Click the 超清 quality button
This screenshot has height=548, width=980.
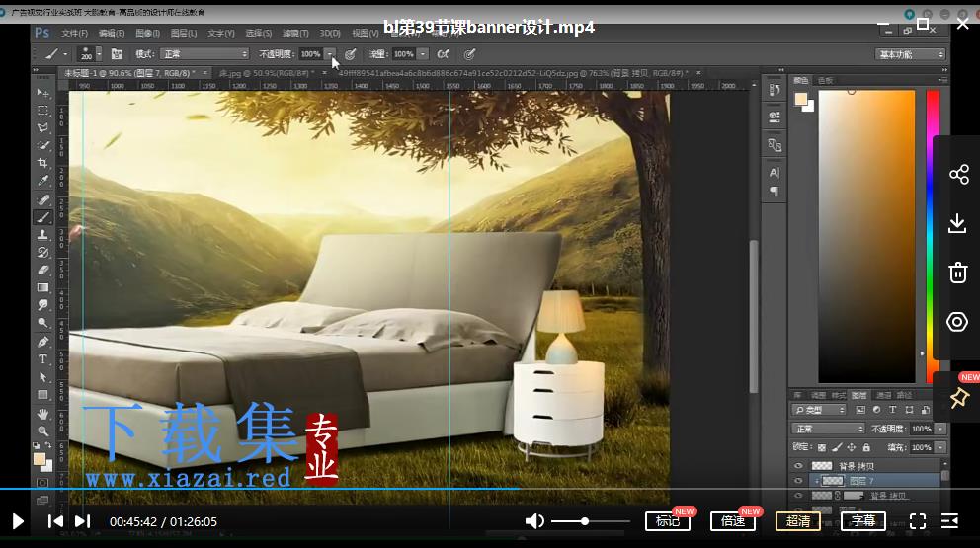[x=798, y=520]
